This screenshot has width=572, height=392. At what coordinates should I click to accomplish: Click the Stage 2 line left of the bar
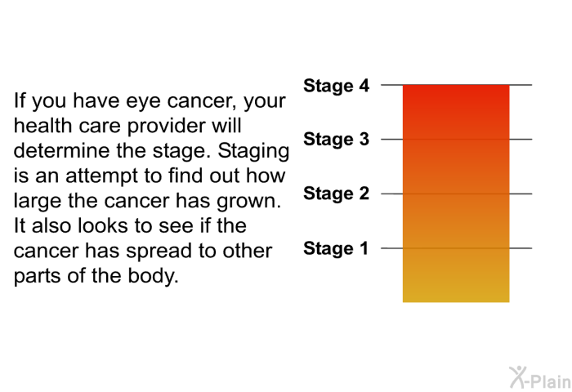391,194
